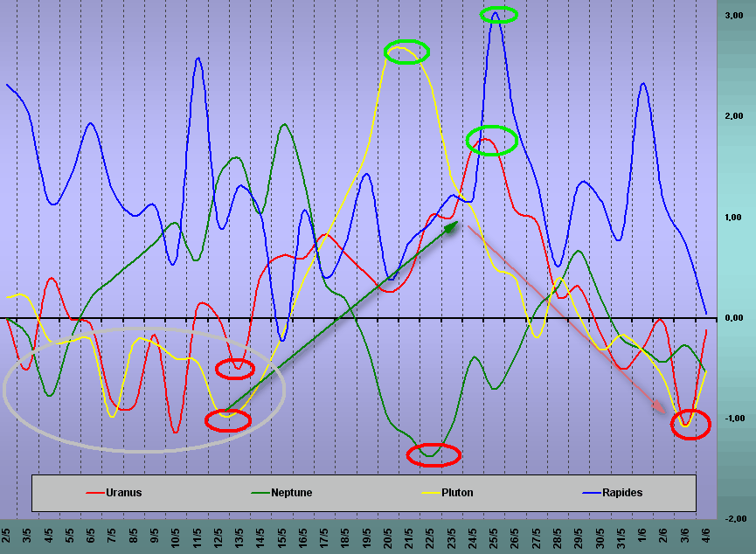Select the Pluton legend entry text
The width and height of the screenshot is (756, 554).
pos(455,493)
